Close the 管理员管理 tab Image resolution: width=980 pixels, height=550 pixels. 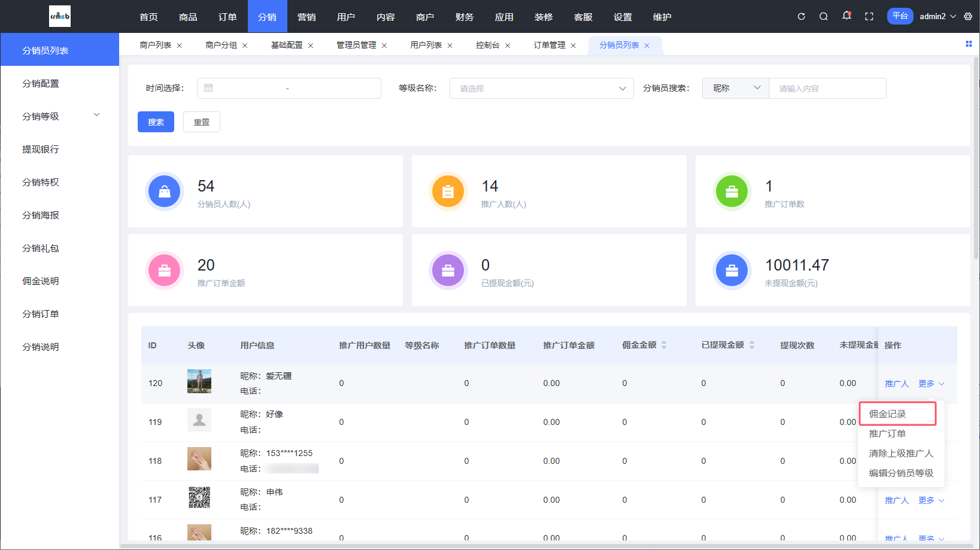(384, 45)
